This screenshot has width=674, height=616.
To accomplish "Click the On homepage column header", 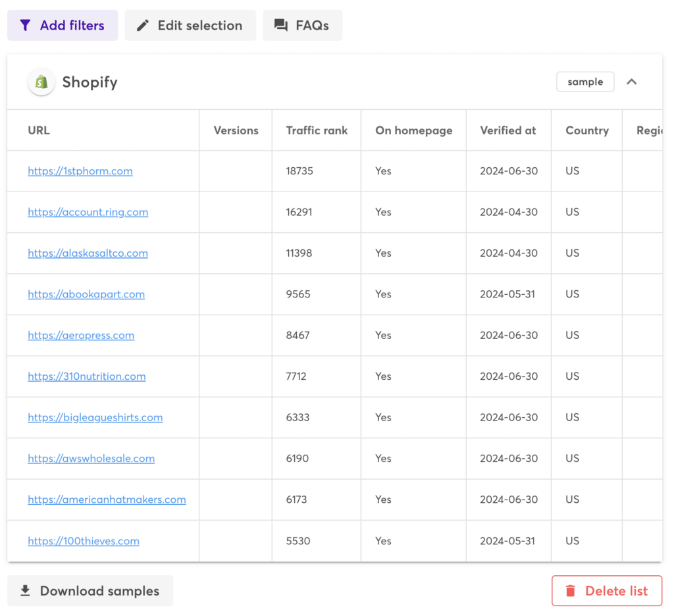I will (x=414, y=130).
